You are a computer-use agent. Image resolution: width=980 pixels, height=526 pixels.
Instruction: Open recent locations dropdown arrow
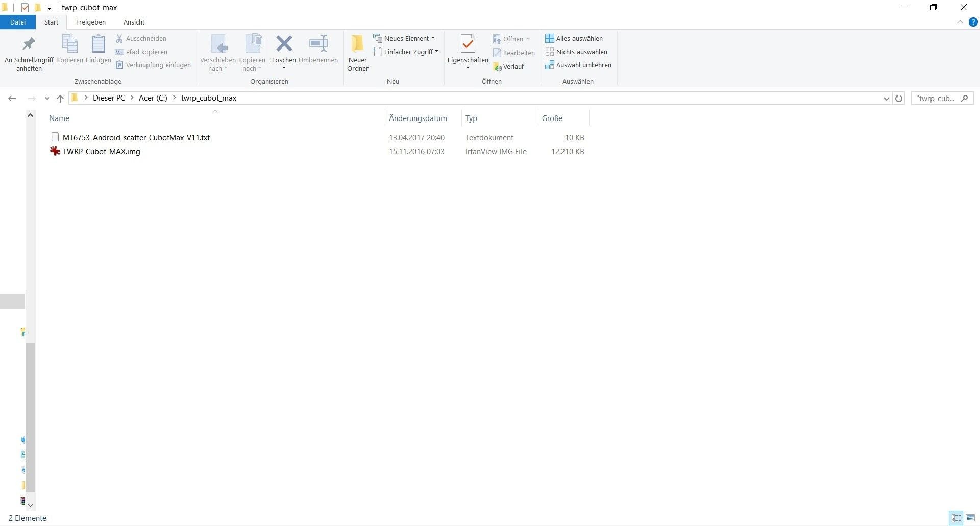click(47, 98)
